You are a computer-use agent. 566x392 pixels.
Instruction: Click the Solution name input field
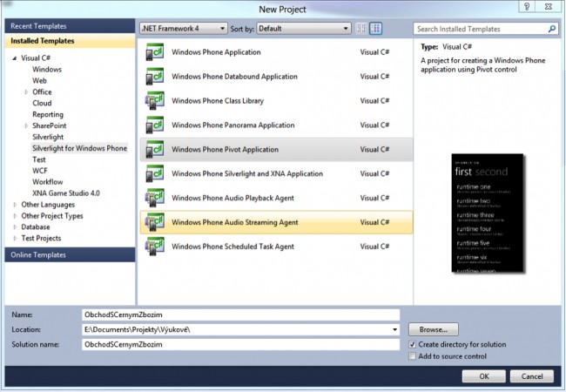(240, 344)
